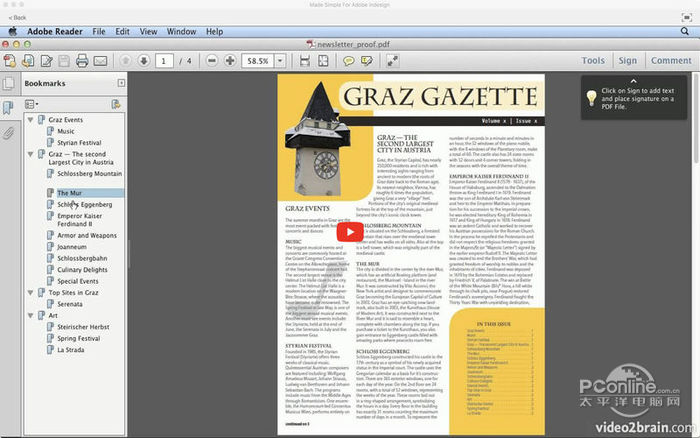Screen dimensions: 700x438
Task: Select the Armor and Weapons bookmark
Action: (x=87, y=235)
